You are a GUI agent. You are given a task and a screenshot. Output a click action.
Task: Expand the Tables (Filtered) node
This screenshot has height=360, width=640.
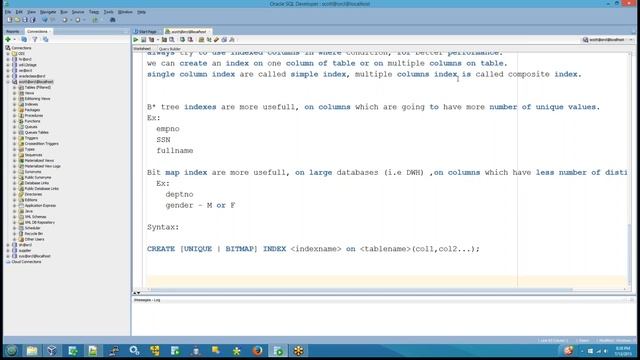[x=15, y=87]
